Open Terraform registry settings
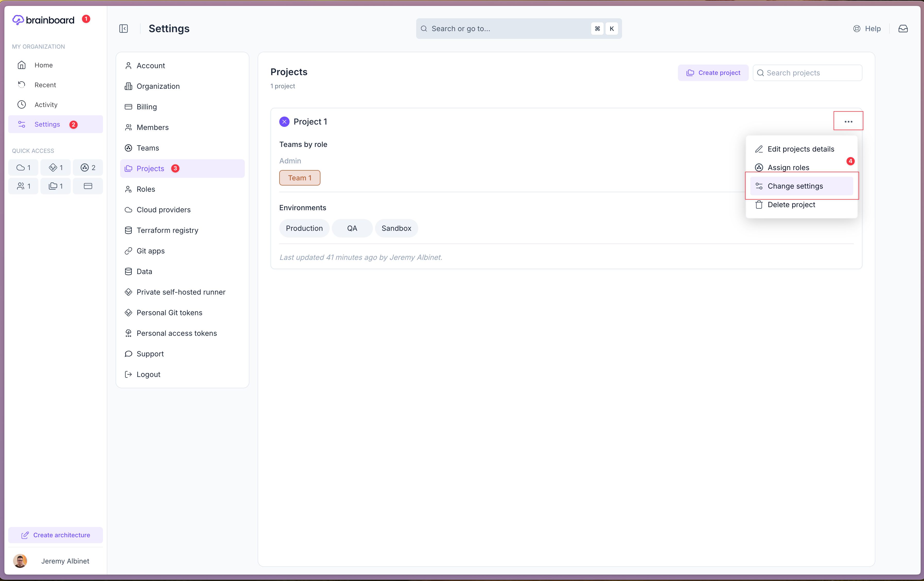 [167, 231]
